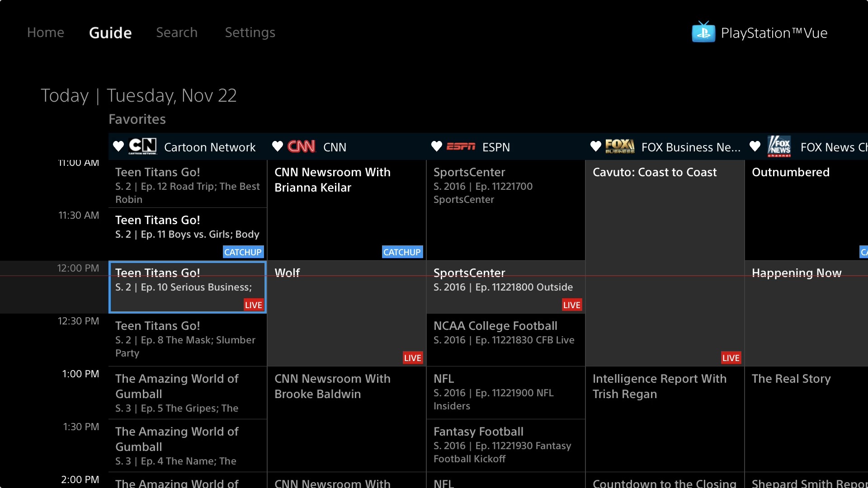868x488 pixels.
Task: Click the Home menu item
Action: pos(47,31)
